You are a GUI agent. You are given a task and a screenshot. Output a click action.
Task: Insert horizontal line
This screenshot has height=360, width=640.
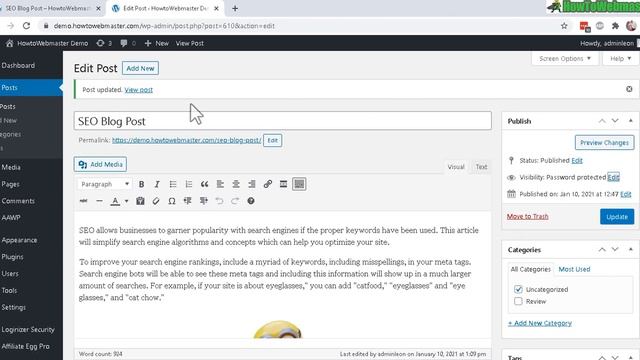[99, 201]
